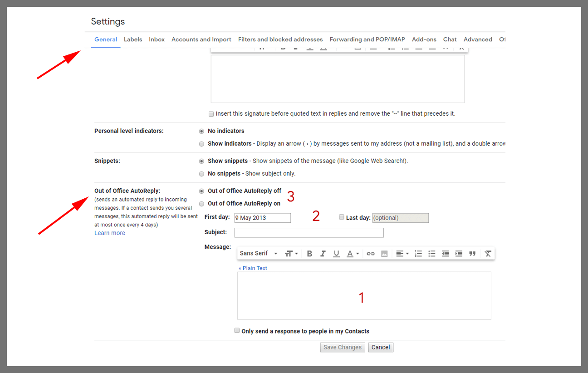Add a numbered list to message

tap(418, 254)
